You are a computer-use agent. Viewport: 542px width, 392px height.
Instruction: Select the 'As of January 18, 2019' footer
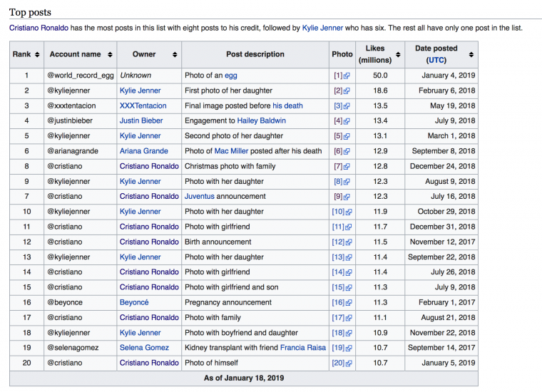[x=244, y=378]
